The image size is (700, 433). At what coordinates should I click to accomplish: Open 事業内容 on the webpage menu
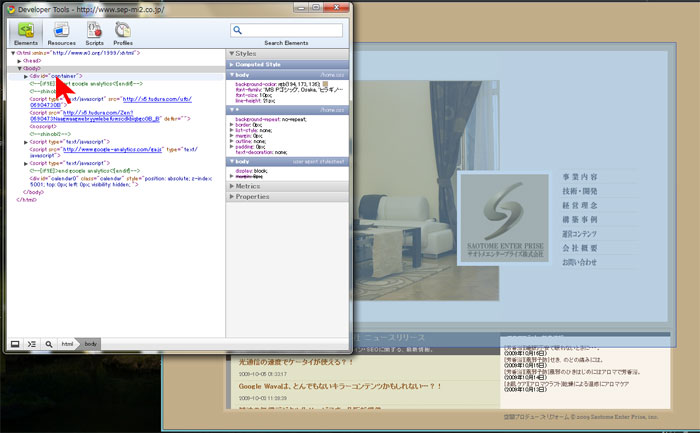[x=580, y=177]
